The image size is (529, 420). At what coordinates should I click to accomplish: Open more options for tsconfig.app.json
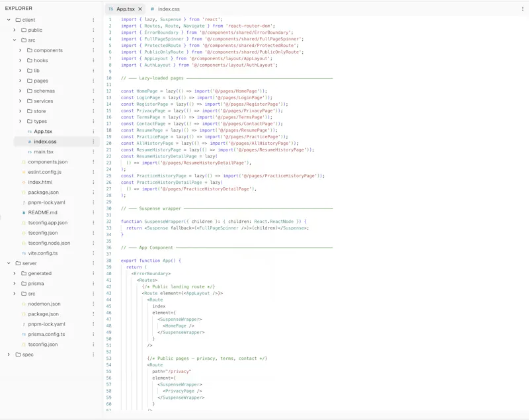(93, 223)
